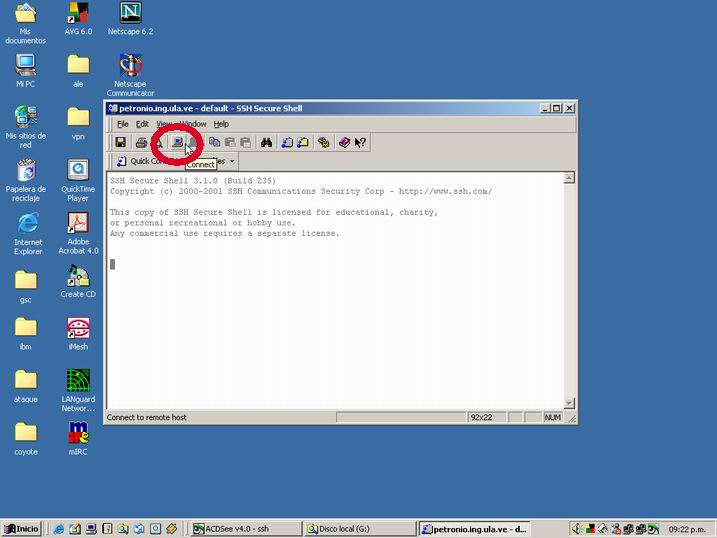Viewport: 717px width, 538px height.
Task: Open Mis documentos desktop icon
Action: (26, 24)
